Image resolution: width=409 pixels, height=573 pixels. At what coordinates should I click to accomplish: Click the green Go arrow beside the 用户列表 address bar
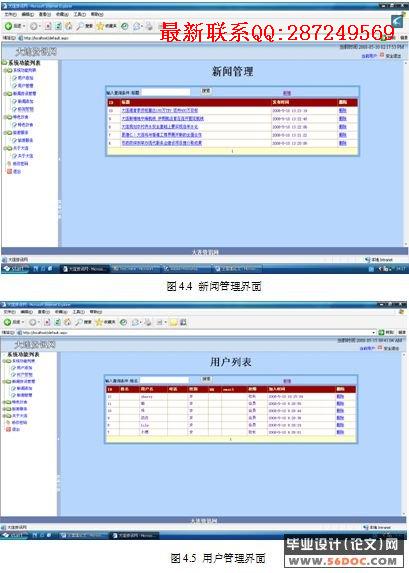click(381, 332)
